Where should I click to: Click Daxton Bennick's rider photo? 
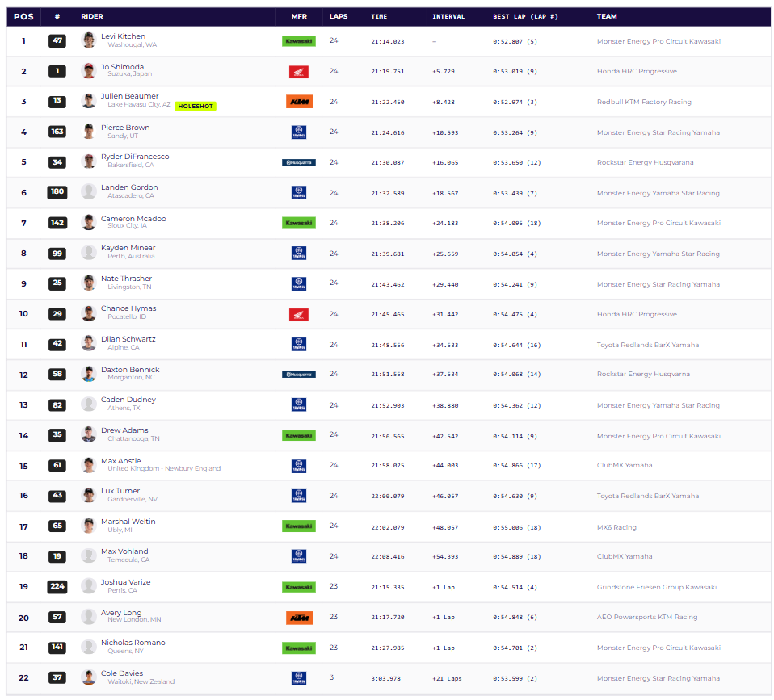89,374
